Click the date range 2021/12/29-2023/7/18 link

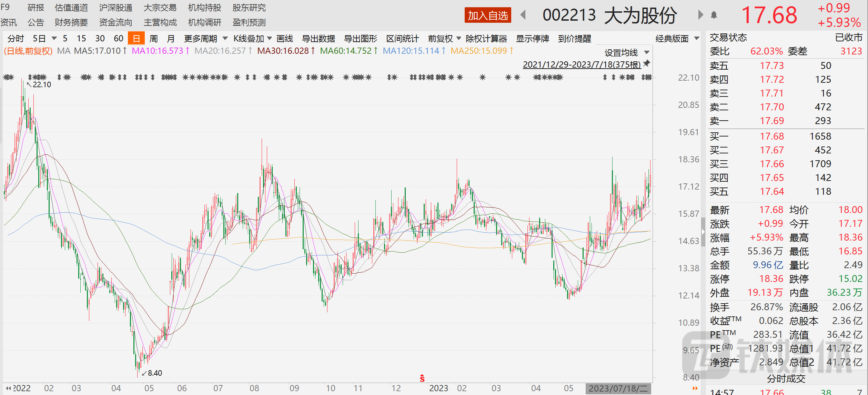(582, 64)
